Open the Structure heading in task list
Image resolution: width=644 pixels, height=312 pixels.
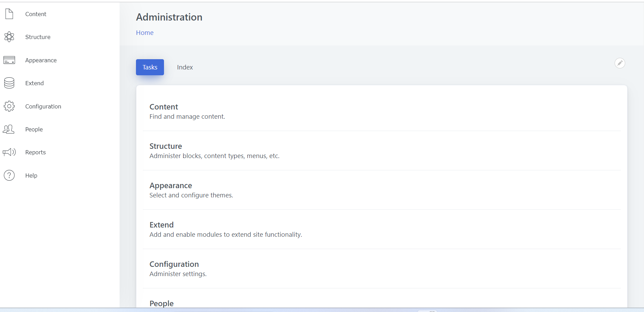[166, 146]
